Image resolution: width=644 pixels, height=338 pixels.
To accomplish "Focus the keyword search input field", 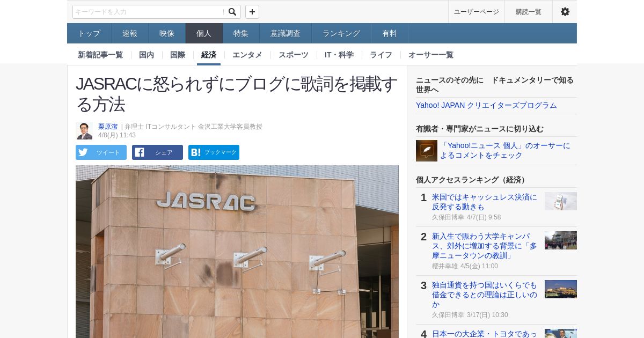I will [x=149, y=12].
